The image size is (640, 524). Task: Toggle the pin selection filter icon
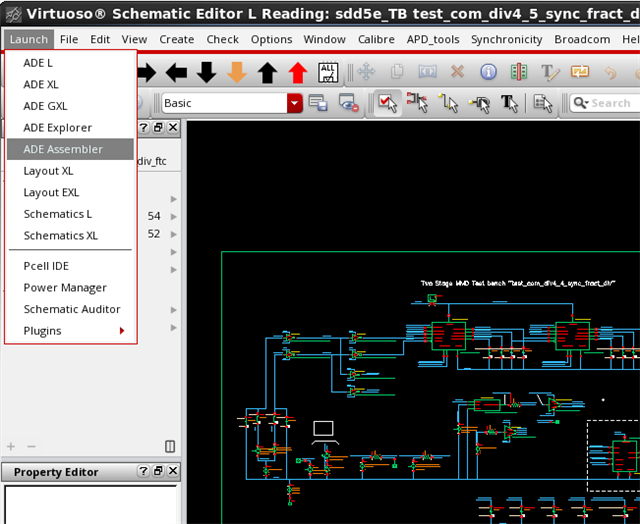click(x=479, y=104)
